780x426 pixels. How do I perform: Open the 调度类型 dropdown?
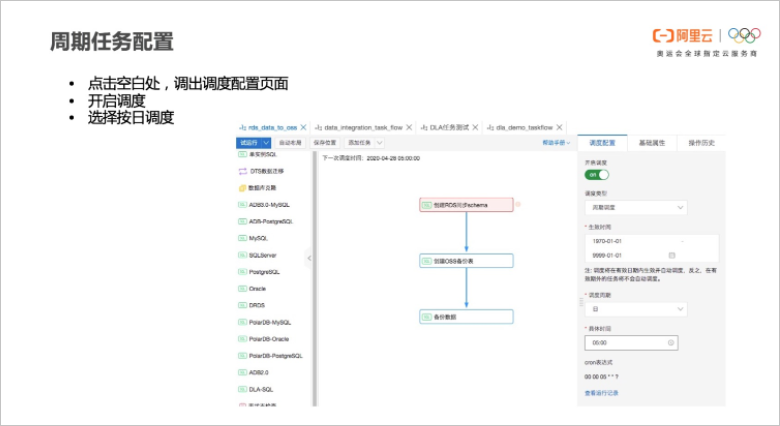click(636, 208)
